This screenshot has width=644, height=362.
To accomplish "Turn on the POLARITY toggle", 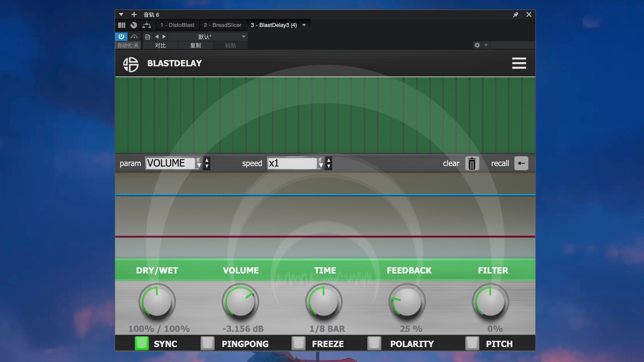I will [374, 343].
